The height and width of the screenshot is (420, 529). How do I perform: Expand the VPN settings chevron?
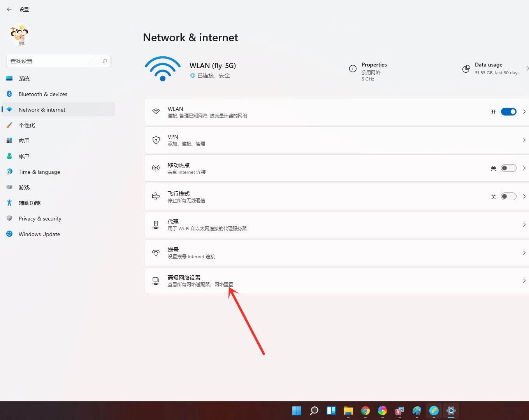tap(524, 140)
